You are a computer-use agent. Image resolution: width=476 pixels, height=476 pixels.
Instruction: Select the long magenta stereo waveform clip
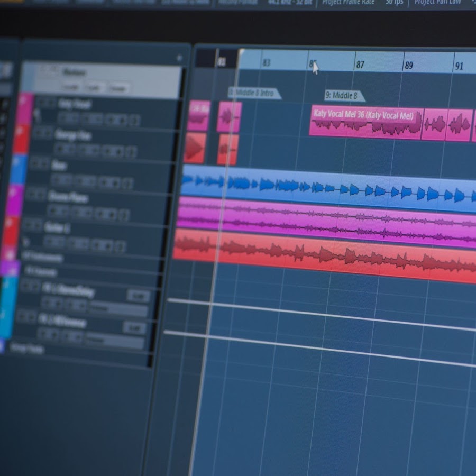tap(326, 221)
